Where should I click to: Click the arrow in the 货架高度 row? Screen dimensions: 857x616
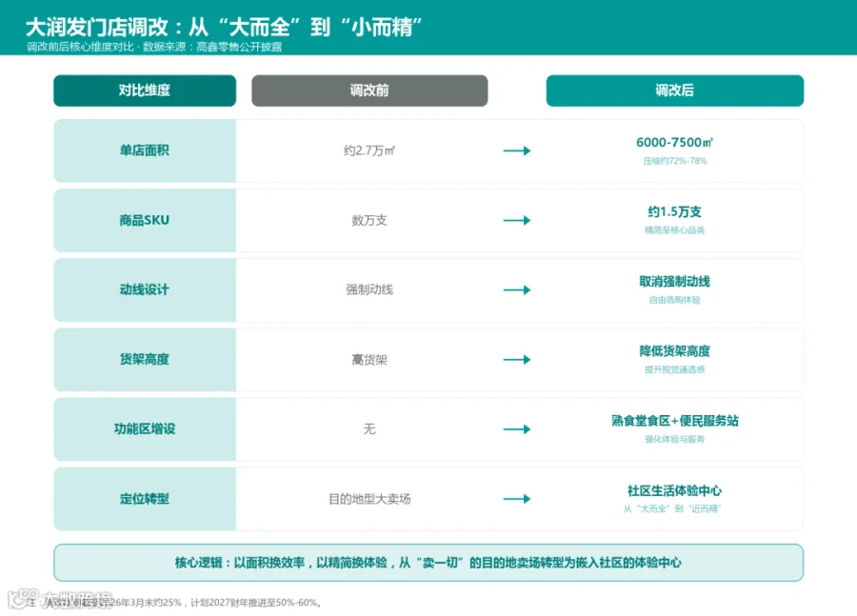click(x=517, y=360)
